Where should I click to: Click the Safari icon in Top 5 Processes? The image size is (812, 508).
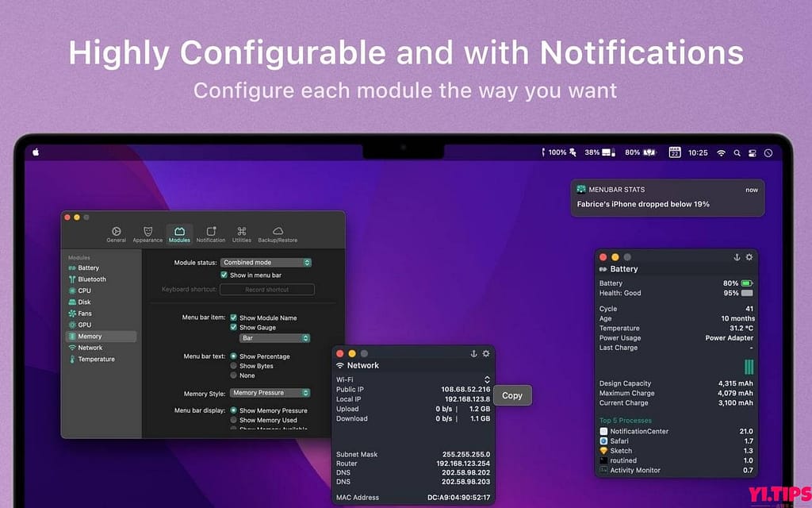pyautogui.click(x=603, y=441)
